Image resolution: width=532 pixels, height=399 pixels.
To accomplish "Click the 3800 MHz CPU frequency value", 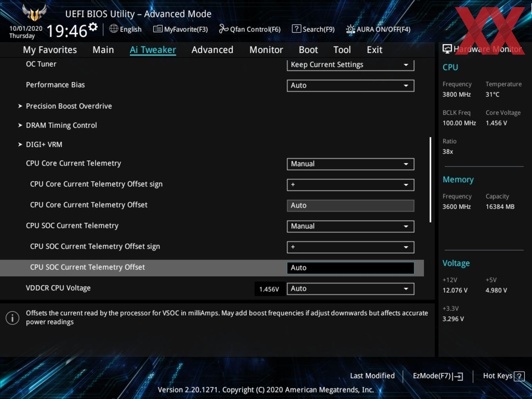I will 457,94.
